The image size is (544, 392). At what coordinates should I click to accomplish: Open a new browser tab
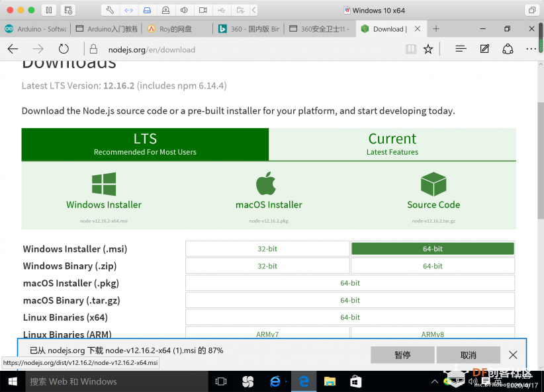click(436, 29)
